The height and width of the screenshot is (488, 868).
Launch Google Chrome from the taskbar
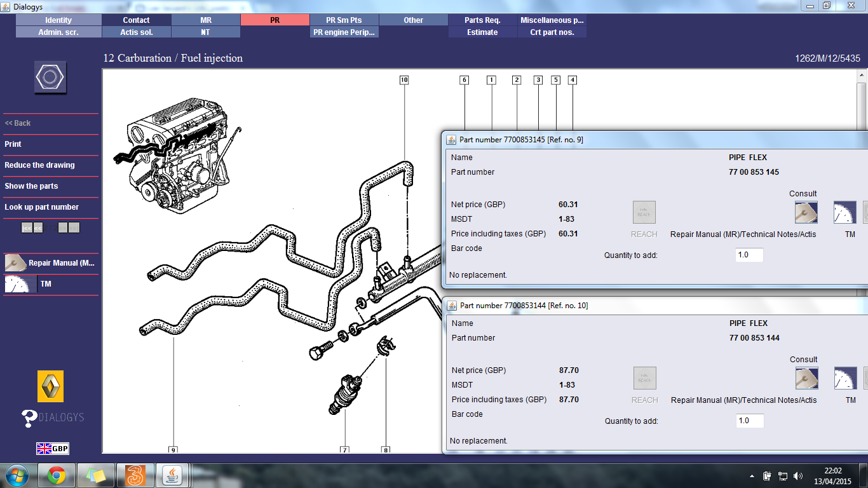[x=57, y=475]
